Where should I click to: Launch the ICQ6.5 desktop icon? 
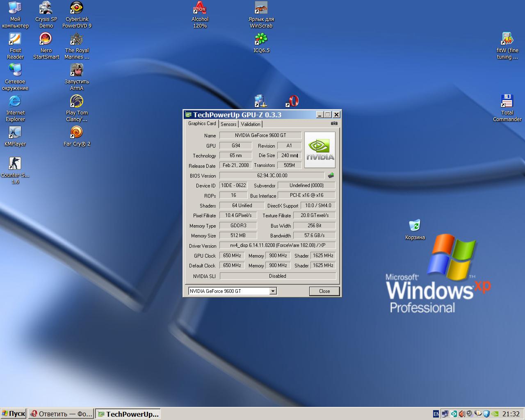click(261, 43)
